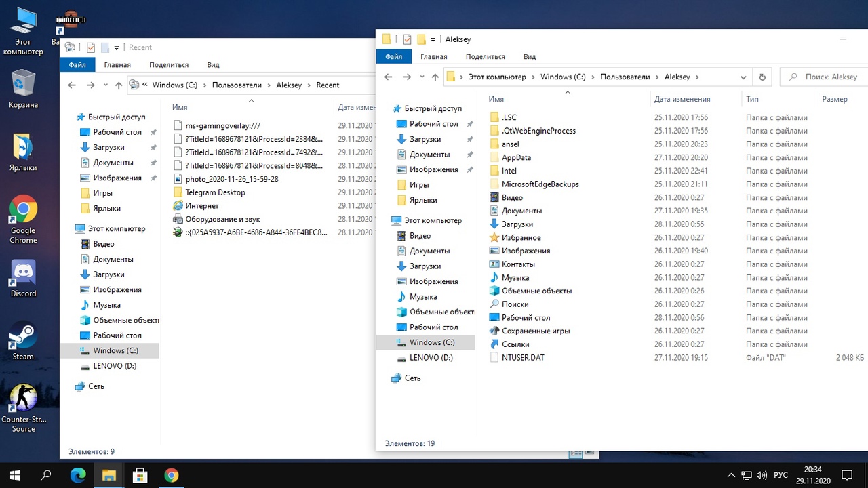Select AppData folder in Aleksey window
The image size is (868, 488).
click(x=516, y=157)
